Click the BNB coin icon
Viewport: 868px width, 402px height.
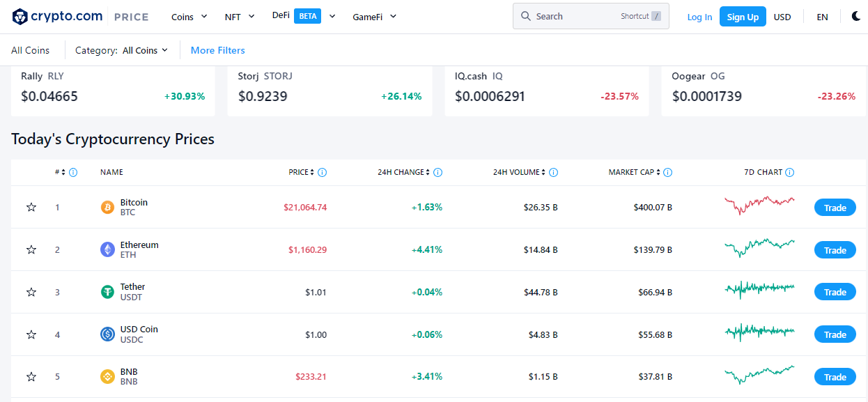pos(107,376)
